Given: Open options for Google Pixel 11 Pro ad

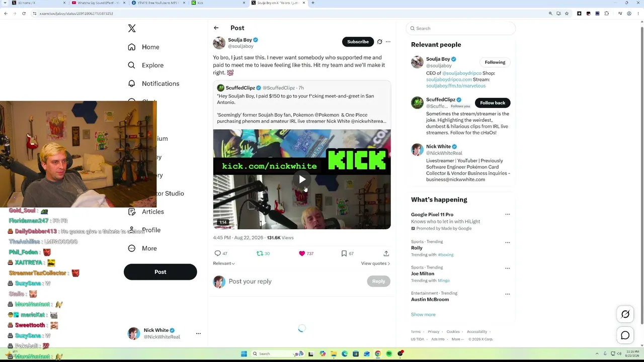Looking at the screenshot, I should click(507, 215).
